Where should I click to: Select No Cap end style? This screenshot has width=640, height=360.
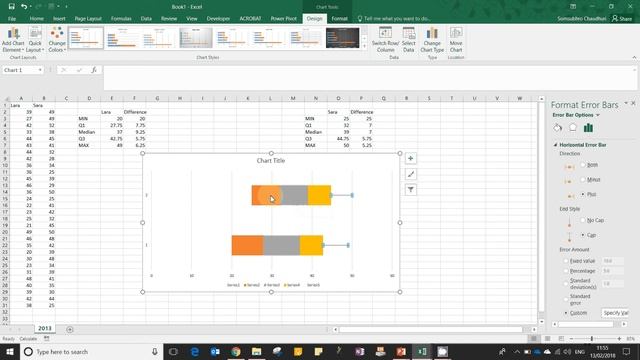[583, 220]
